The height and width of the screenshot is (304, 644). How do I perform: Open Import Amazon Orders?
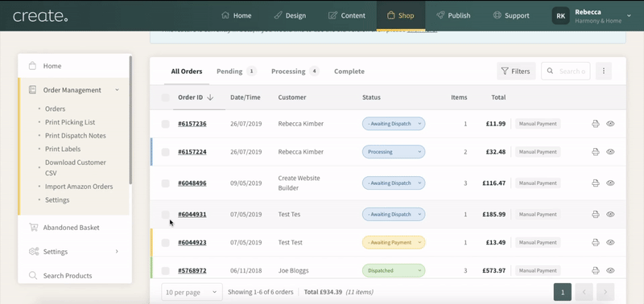tap(79, 187)
